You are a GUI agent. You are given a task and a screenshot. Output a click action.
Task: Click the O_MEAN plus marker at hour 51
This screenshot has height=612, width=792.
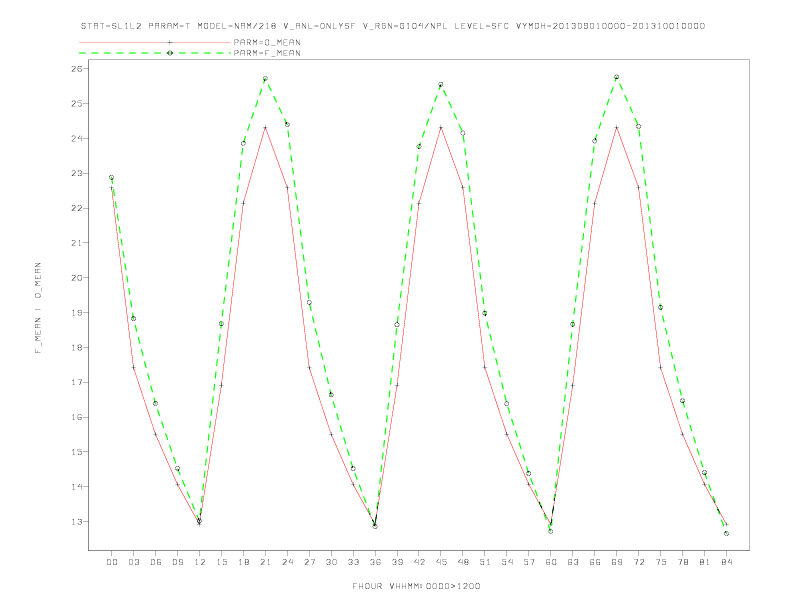tap(485, 367)
